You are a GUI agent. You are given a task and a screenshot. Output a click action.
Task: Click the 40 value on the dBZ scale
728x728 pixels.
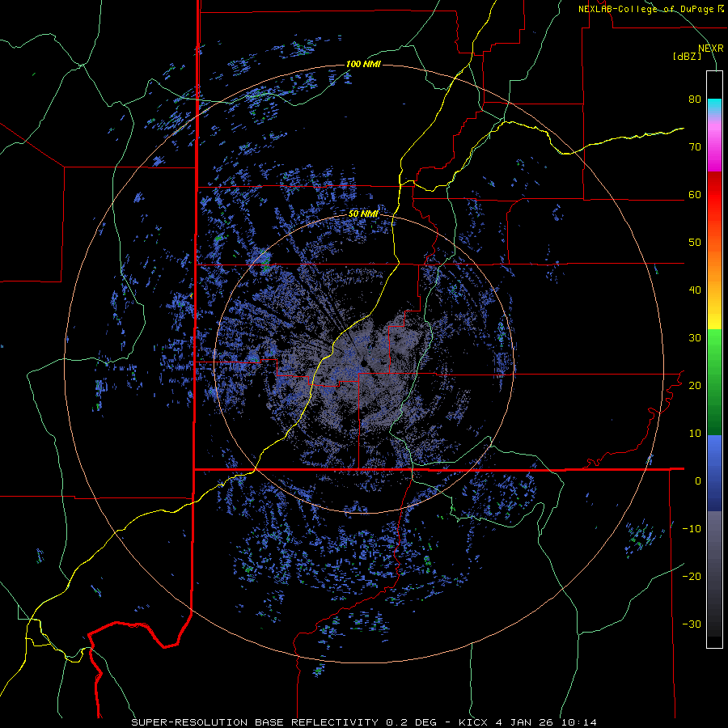point(695,290)
